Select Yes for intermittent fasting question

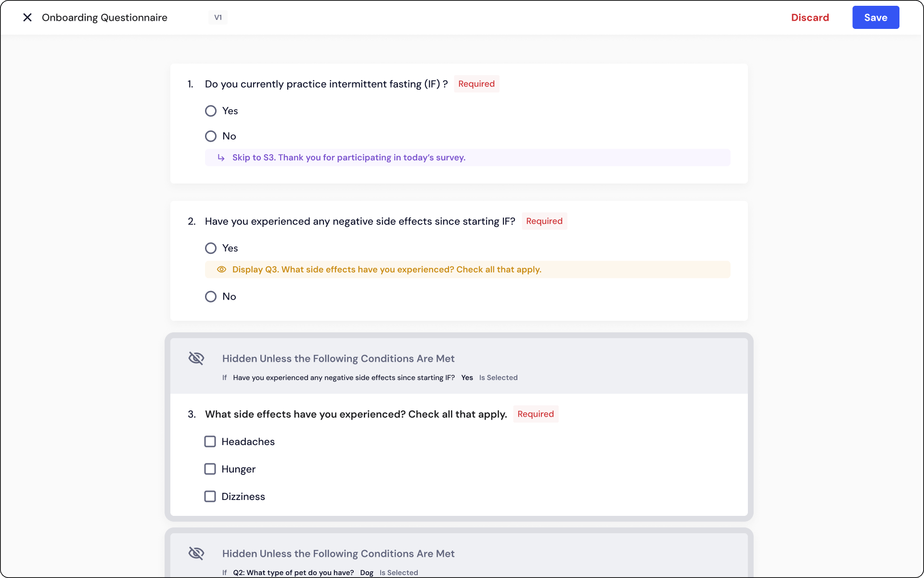coord(211,111)
